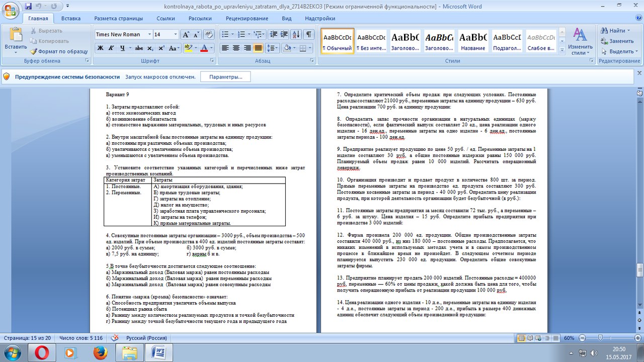This screenshot has height=362, width=644.
Task: Expand the styles gallery list
Action: click(x=561, y=50)
